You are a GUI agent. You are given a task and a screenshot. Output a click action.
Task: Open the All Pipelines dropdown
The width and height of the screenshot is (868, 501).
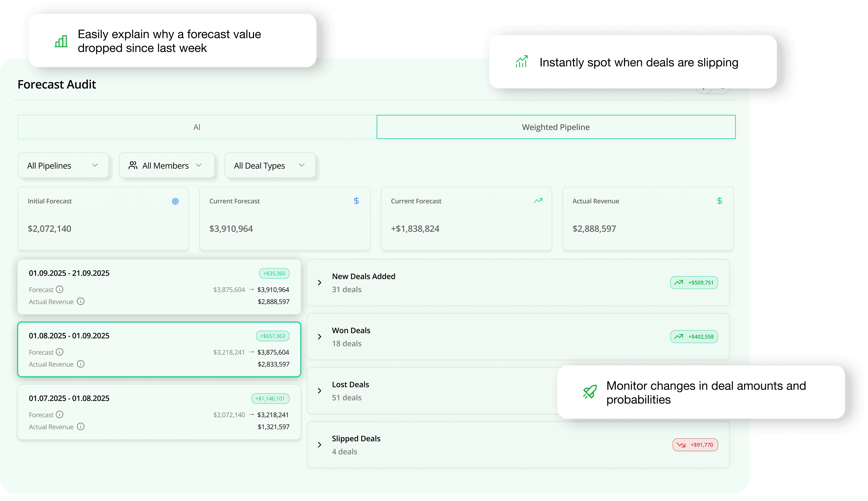click(x=63, y=165)
